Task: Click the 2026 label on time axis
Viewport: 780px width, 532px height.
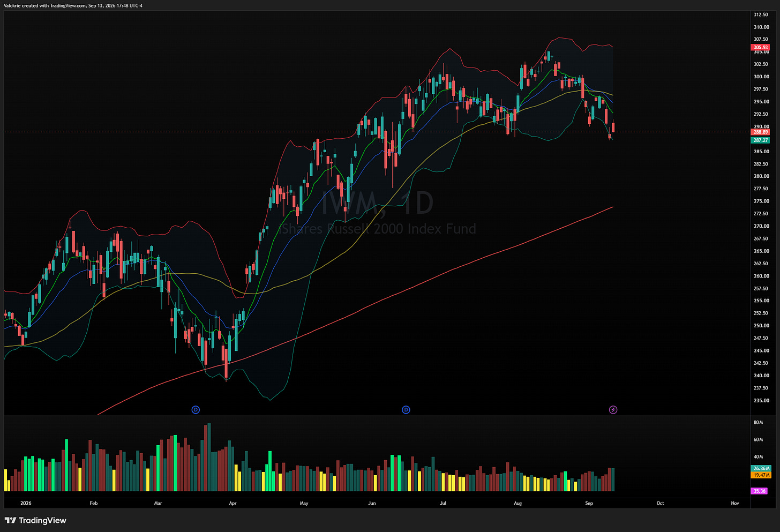Action: [26, 503]
